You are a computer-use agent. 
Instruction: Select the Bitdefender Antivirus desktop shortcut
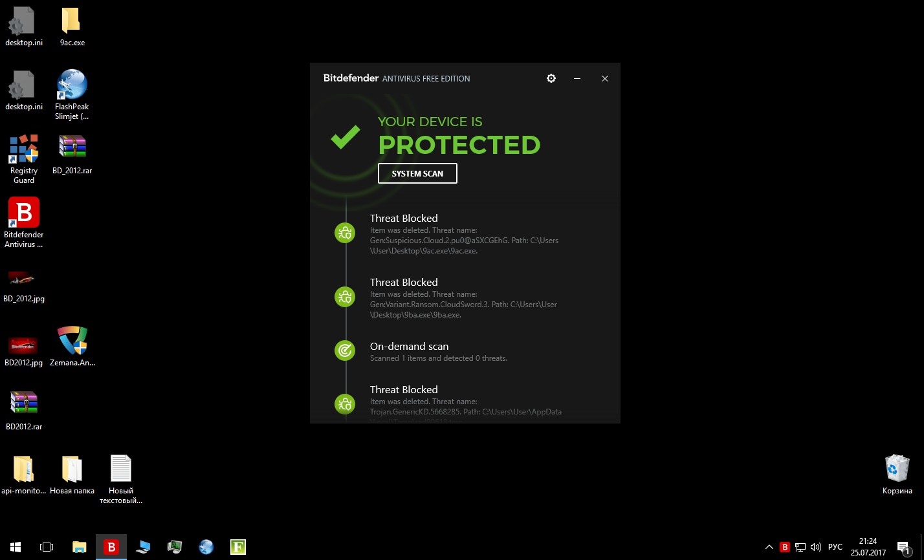pyautogui.click(x=24, y=223)
